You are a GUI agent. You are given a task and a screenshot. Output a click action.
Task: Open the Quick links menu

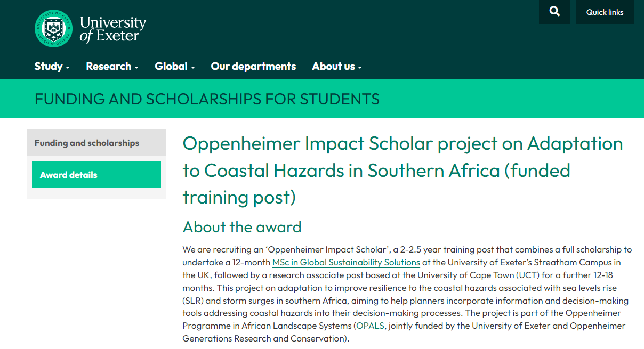[605, 12]
